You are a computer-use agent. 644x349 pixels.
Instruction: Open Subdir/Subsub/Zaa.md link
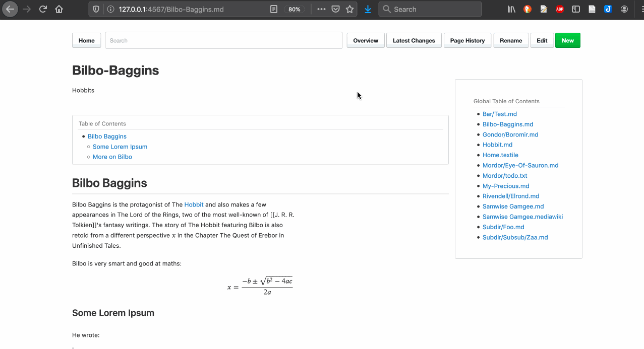(x=515, y=237)
